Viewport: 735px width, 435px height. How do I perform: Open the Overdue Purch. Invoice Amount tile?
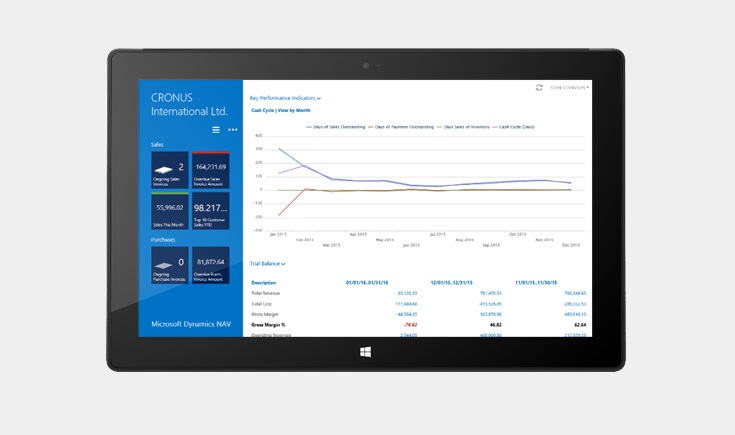(x=210, y=265)
